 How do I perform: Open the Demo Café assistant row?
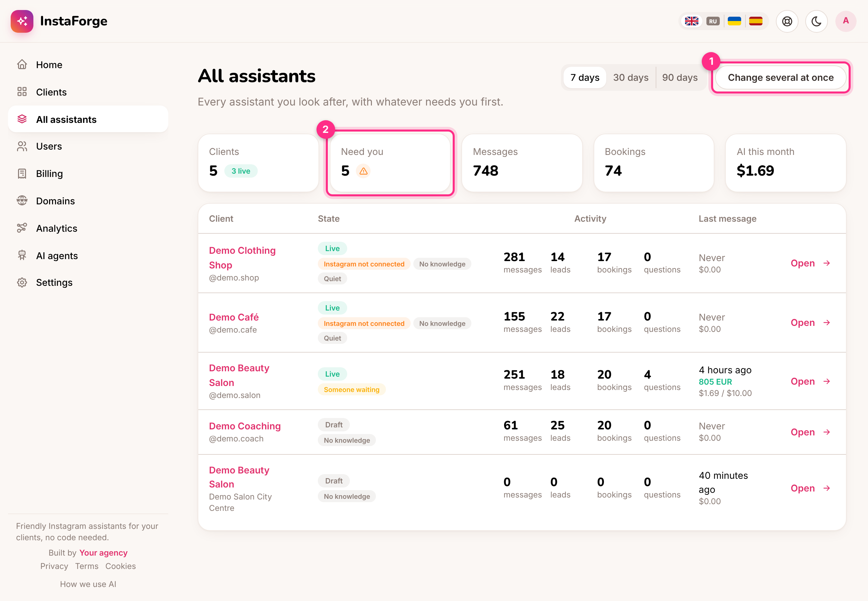[x=810, y=323]
